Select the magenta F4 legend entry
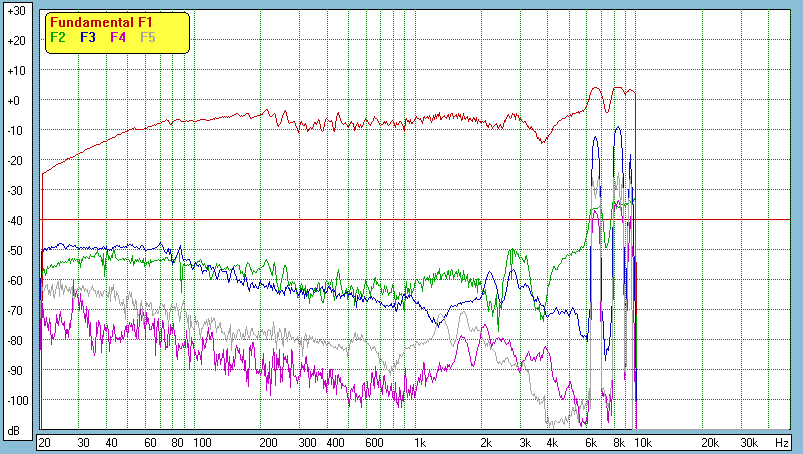 118,37
